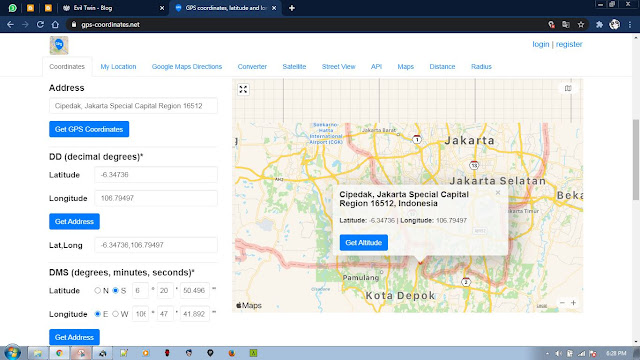
Task: Click the volume icon in system tray
Action: pyautogui.click(x=559, y=353)
